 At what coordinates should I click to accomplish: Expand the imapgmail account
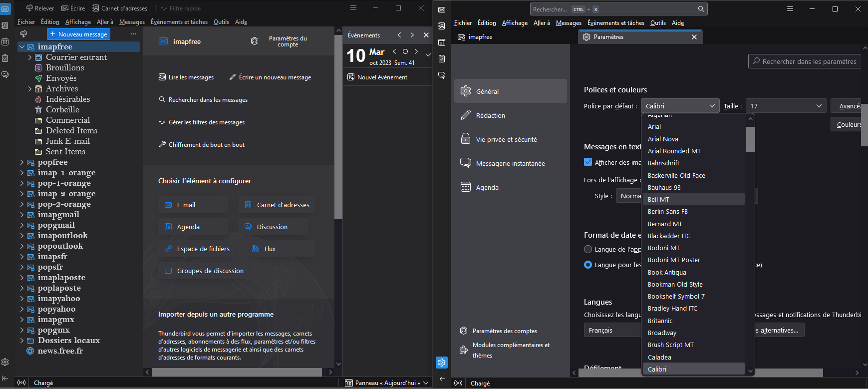coord(21,215)
